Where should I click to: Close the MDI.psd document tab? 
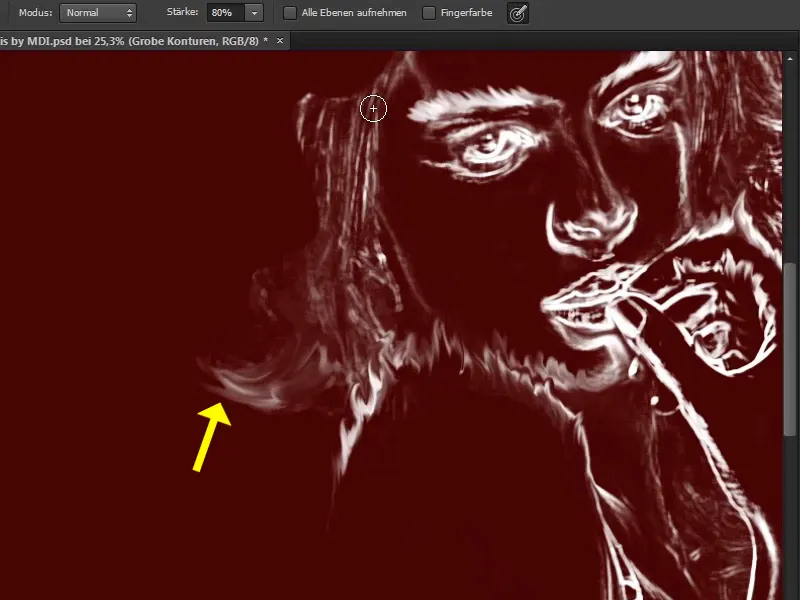point(280,40)
